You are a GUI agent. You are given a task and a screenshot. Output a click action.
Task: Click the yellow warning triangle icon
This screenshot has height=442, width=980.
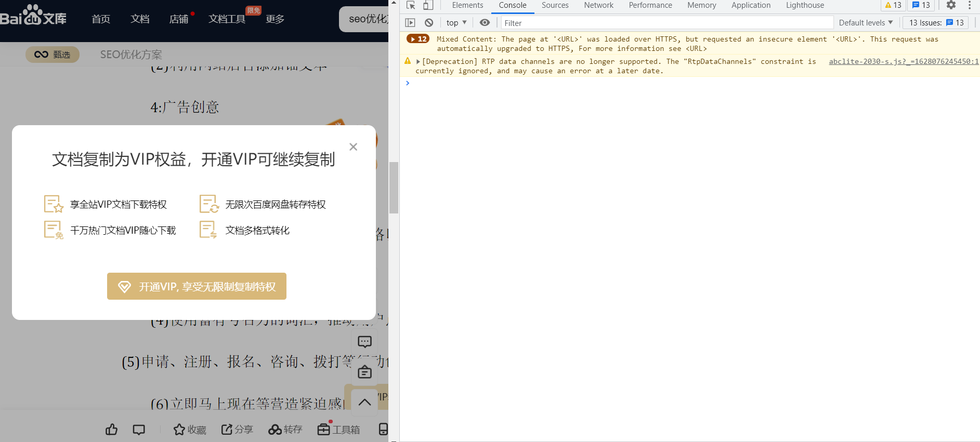click(x=408, y=61)
